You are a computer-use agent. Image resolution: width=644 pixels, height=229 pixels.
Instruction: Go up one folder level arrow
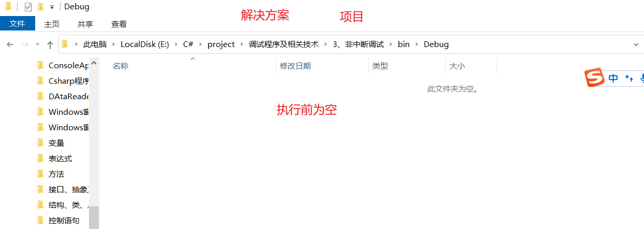pyautogui.click(x=50, y=44)
